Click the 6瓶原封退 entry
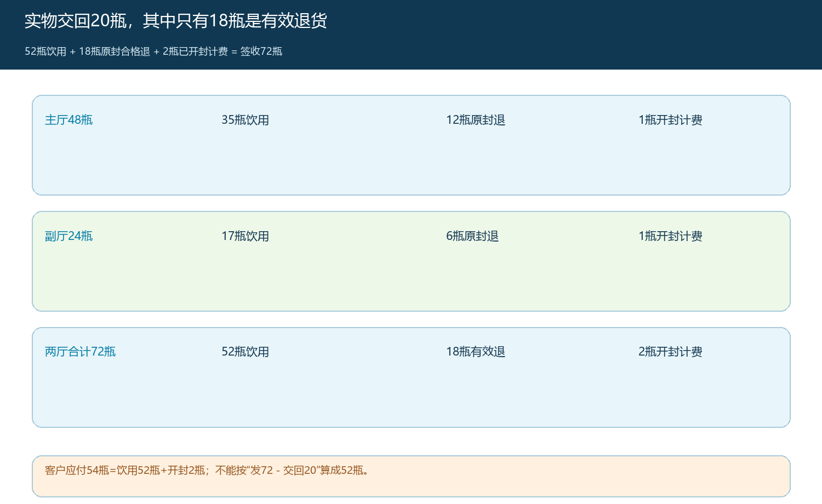This screenshot has width=822, height=504. coord(472,236)
